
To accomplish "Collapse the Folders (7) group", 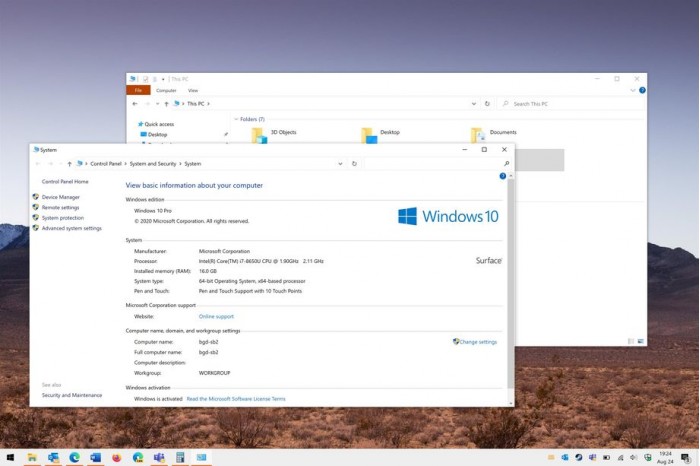I will [233, 119].
